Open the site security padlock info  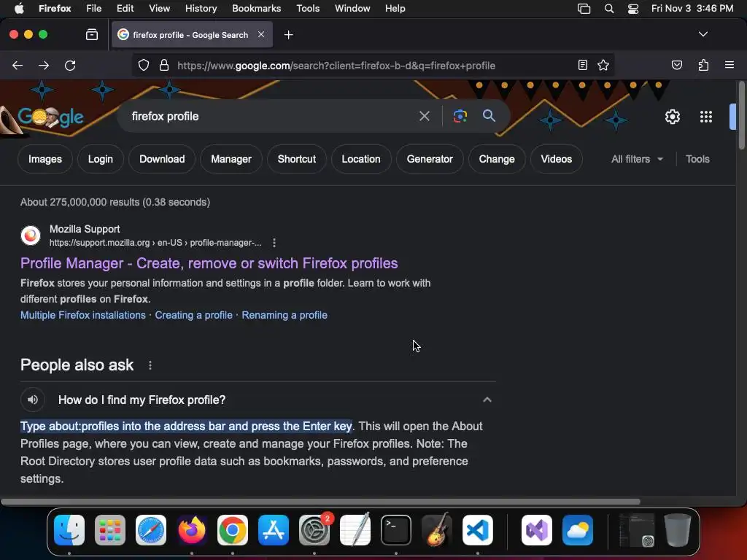click(164, 65)
